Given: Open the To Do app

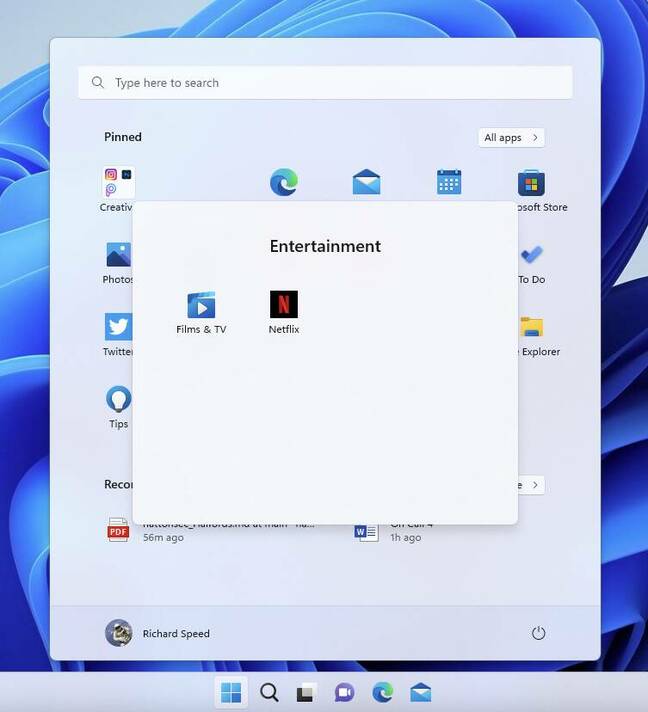Looking at the screenshot, I should coord(532,262).
